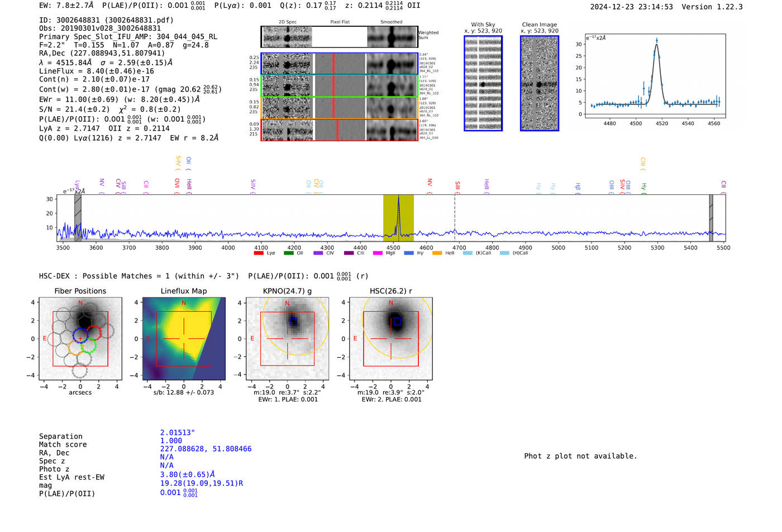Click the separation value 2.01513"
Viewport: 782px width, 532px height.
(x=178, y=433)
